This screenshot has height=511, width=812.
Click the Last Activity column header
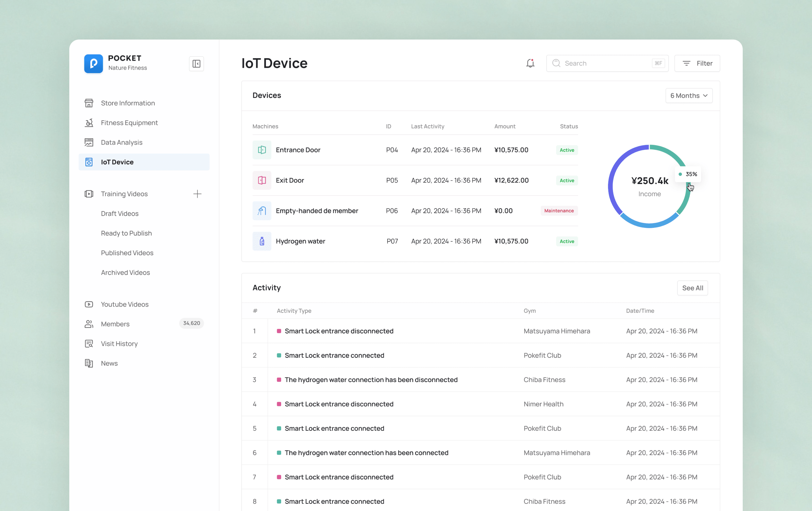[x=427, y=126]
